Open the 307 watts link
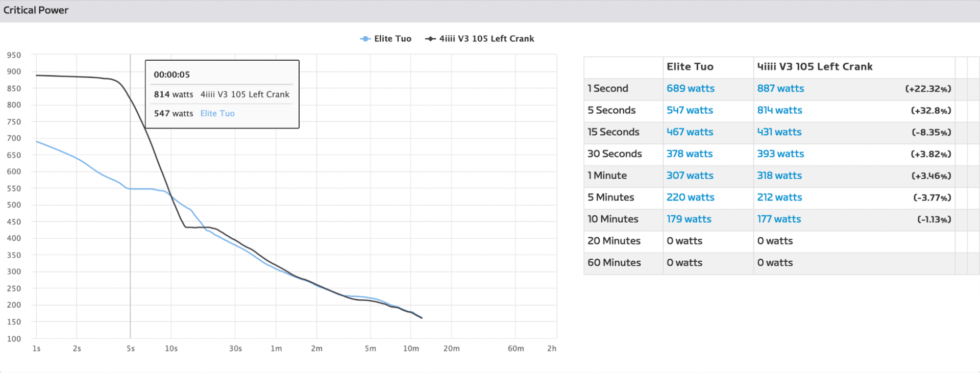This screenshot has height=373, width=980. (690, 176)
